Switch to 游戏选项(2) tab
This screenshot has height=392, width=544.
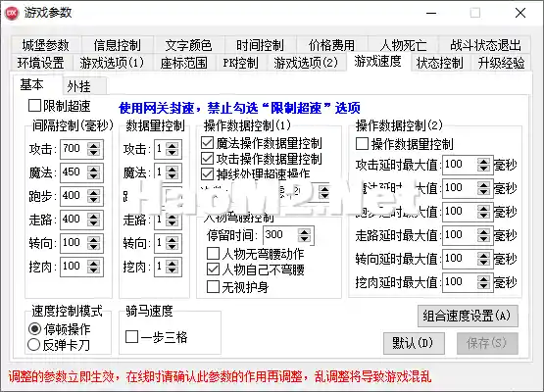[306, 63]
